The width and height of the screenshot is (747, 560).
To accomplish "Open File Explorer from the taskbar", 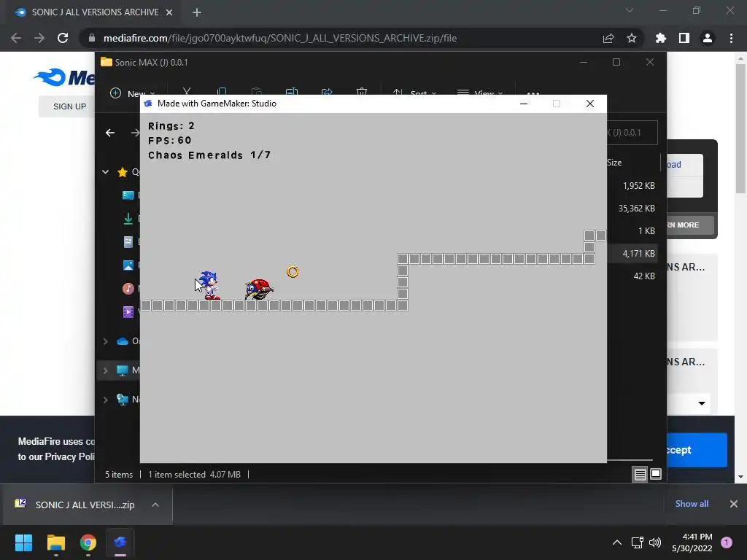I will tap(55, 542).
